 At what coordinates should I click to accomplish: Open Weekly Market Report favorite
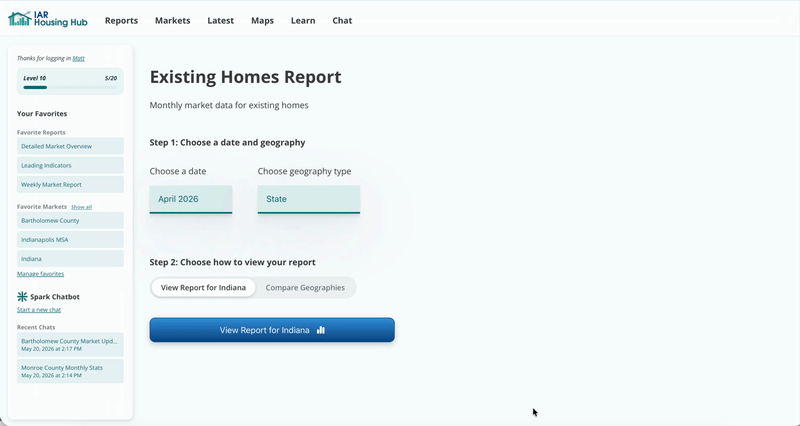coord(70,184)
